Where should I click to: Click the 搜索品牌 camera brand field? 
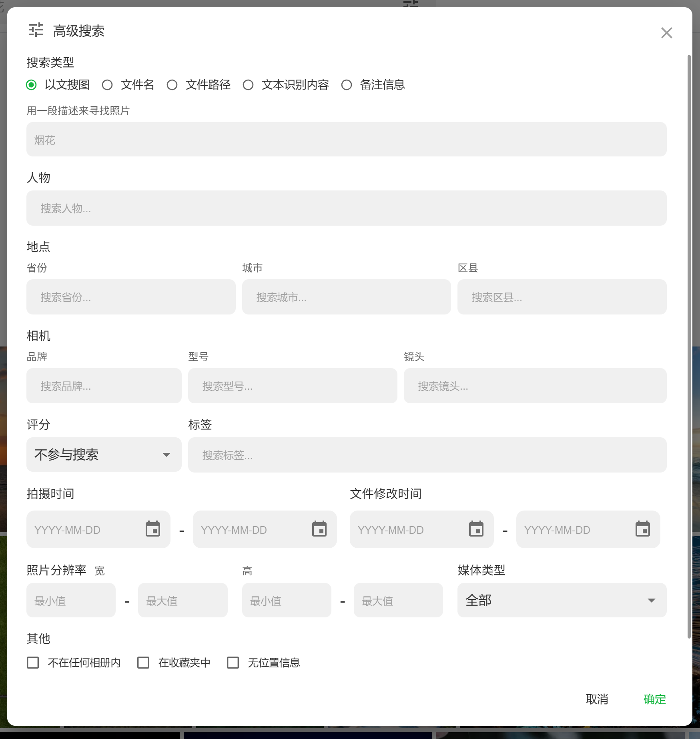104,386
